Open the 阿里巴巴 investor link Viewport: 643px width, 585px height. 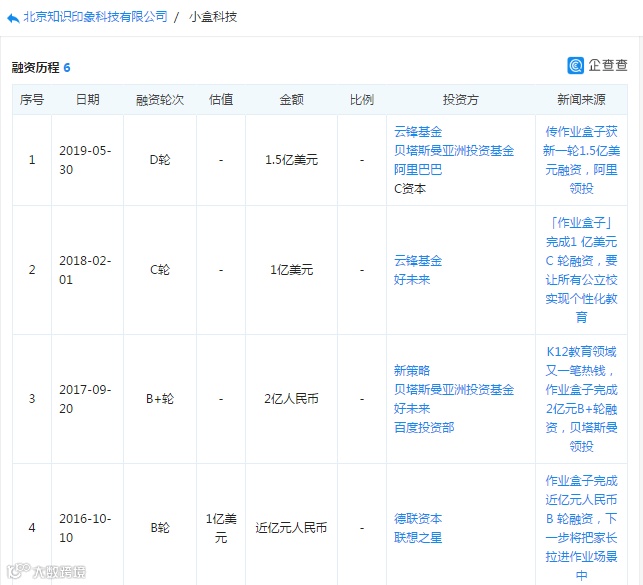[418, 169]
